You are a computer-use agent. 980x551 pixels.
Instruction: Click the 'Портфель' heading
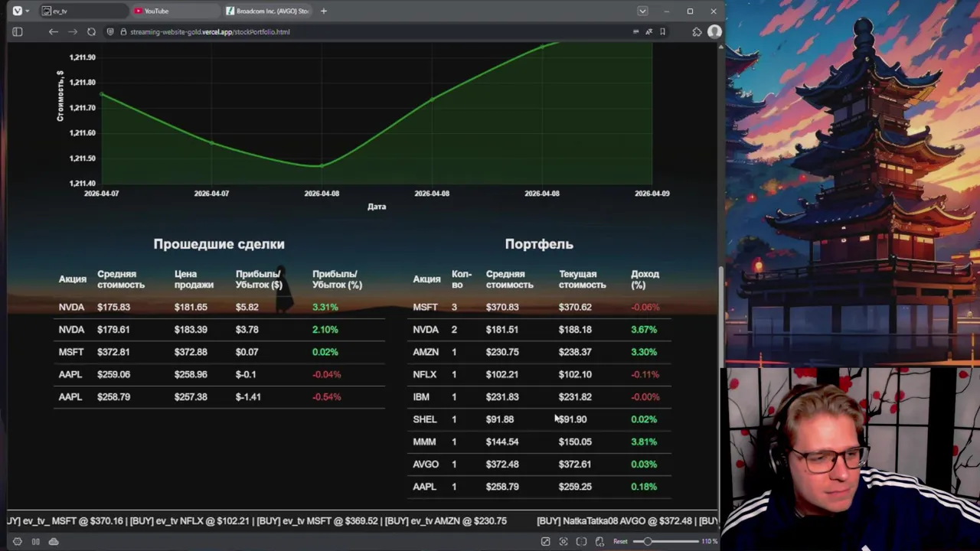click(539, 244)
